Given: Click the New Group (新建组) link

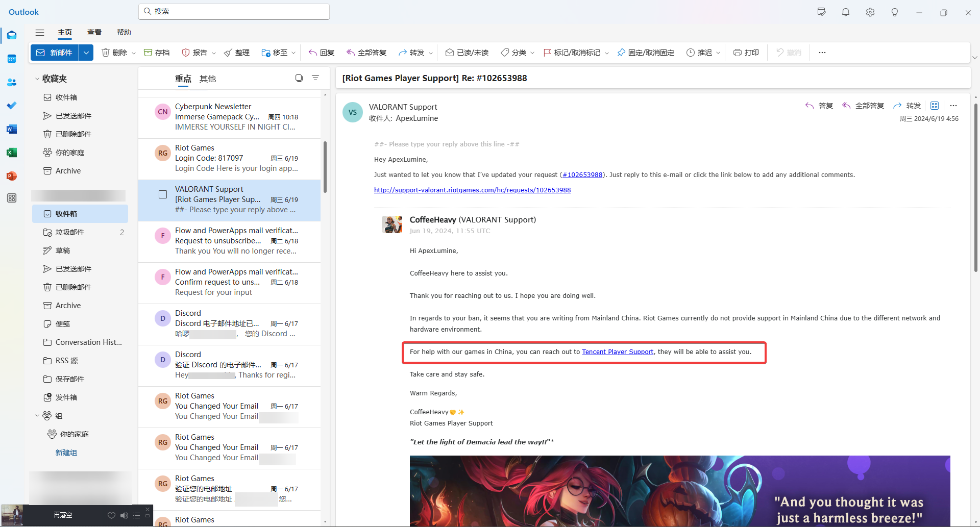Looking at the screenshot, I should [x=66, y=453].
